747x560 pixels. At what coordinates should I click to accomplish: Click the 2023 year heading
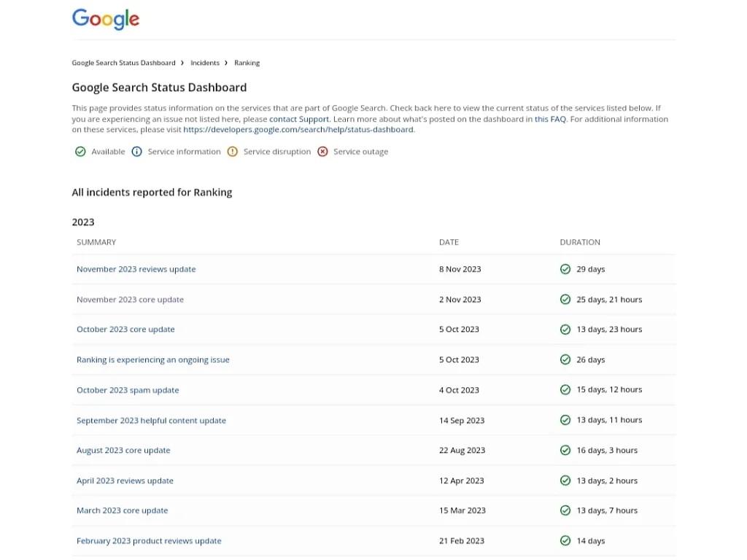(83, 222)
